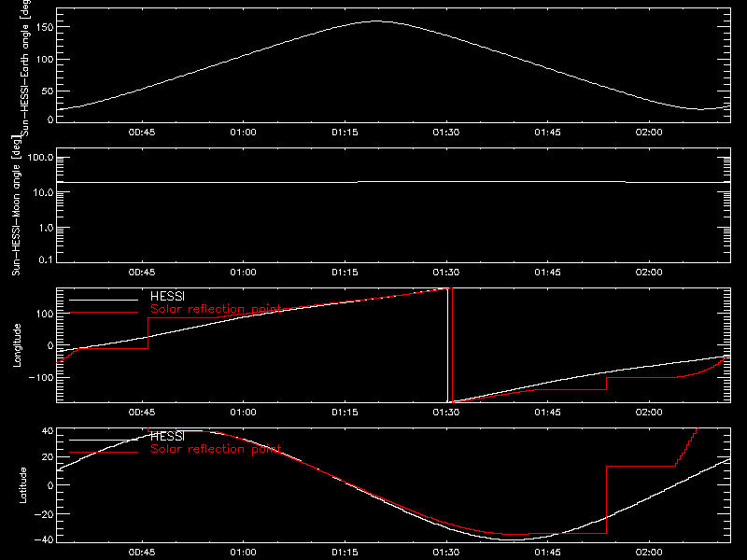The image size is (747, 560).
Task: Select the 100 tick on Longitude axis
Action: coord(44,314)
